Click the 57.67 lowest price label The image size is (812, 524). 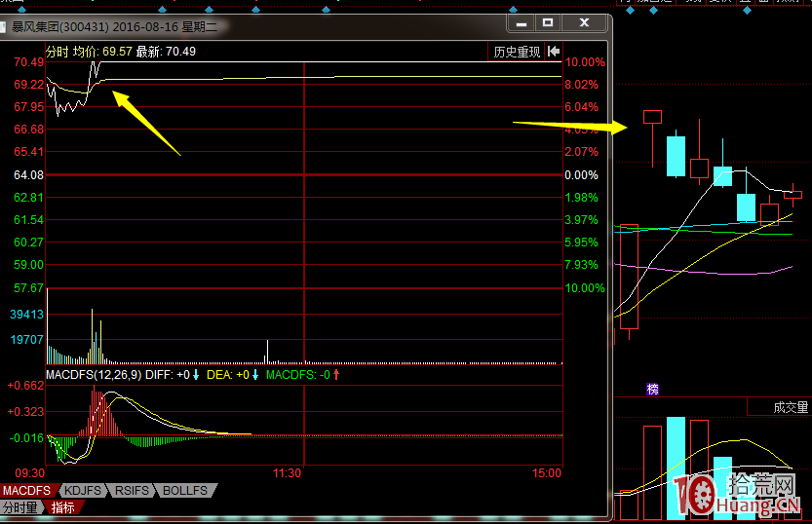28,288
